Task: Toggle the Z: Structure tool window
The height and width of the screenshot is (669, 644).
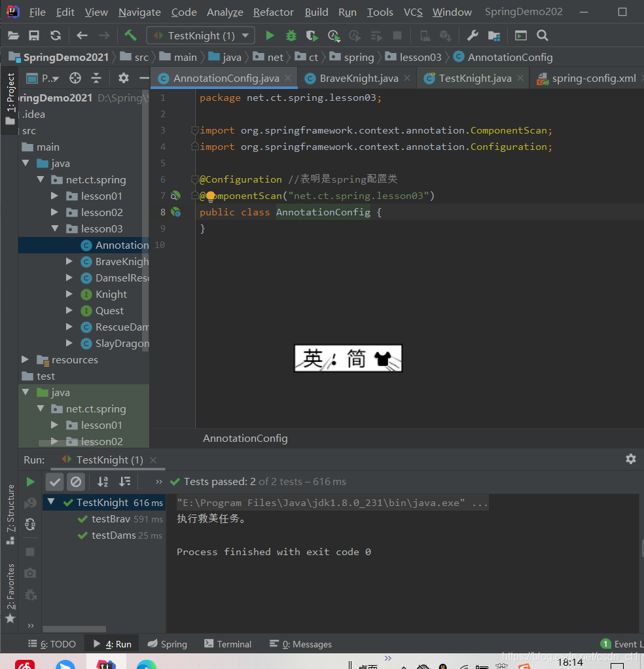Action: [x=10, y=514]
